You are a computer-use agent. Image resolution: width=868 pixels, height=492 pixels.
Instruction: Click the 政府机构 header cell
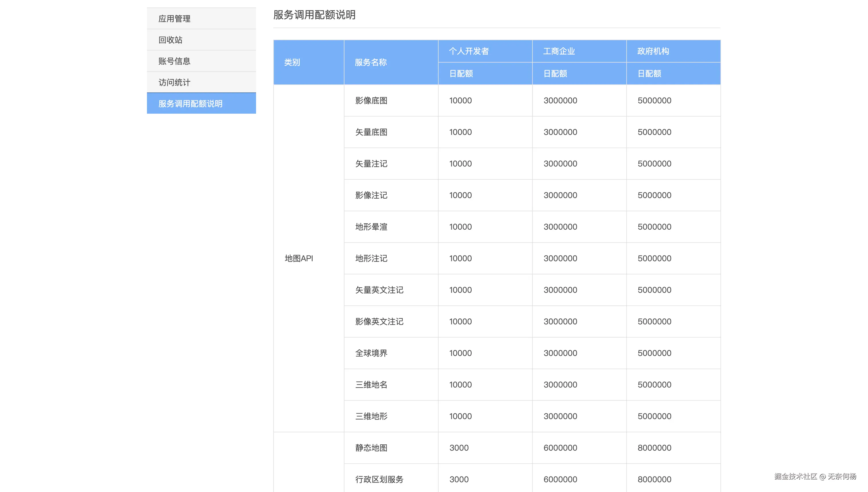(x=653, y=51)
